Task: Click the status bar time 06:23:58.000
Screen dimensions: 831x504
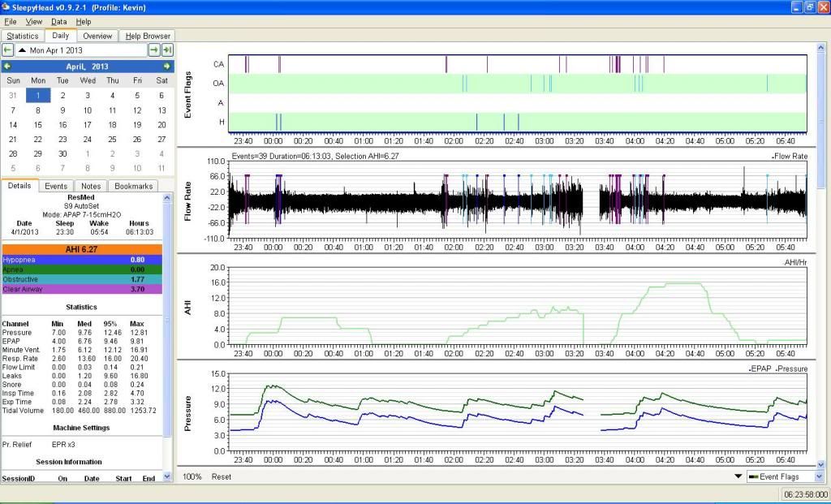Action: coord(805,494)
